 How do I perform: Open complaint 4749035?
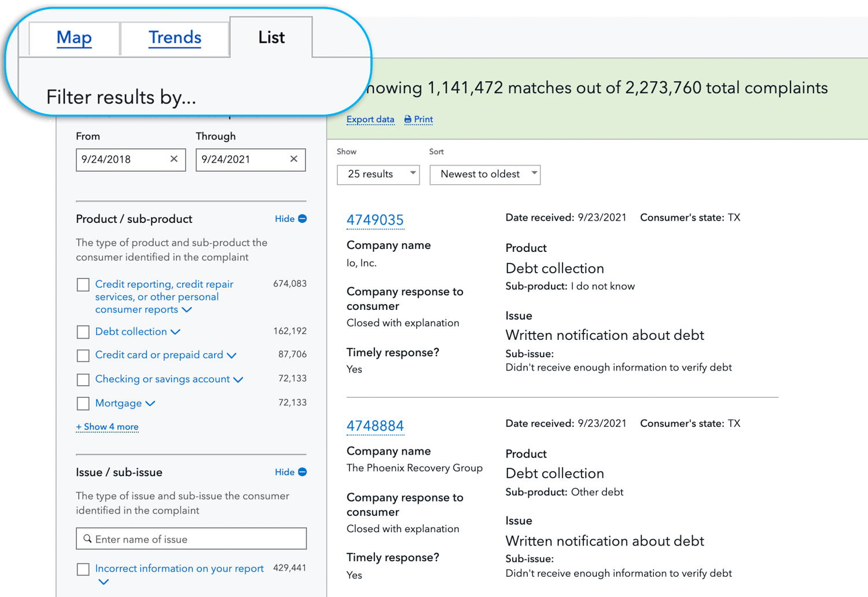[375, 220]
